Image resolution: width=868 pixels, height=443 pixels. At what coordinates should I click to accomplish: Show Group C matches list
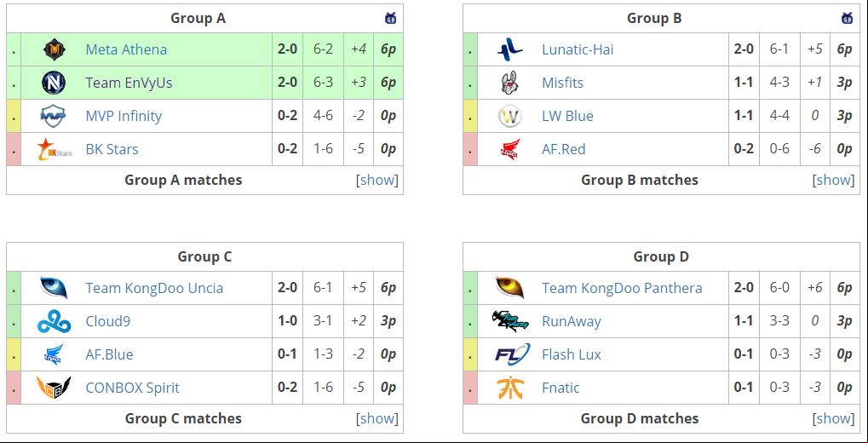(x=377, y=418)
